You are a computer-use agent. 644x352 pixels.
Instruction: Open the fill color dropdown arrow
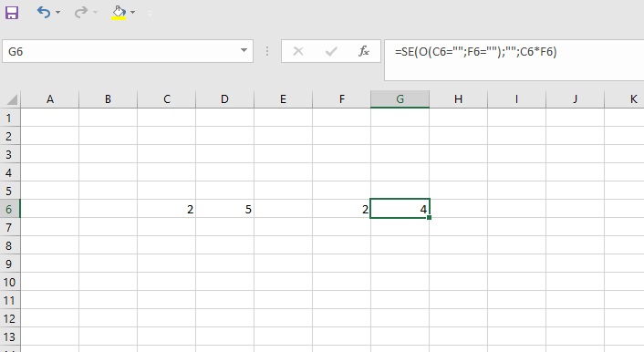click(132, 13)
